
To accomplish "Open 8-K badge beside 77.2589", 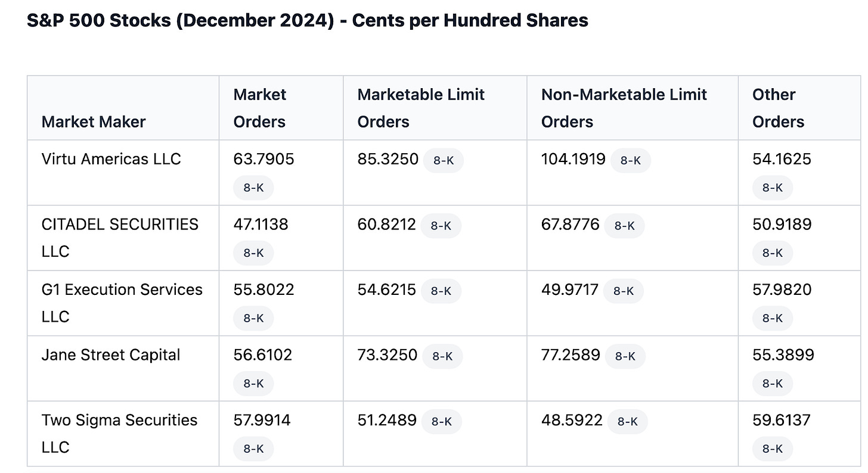I will [x=625, y=356].
